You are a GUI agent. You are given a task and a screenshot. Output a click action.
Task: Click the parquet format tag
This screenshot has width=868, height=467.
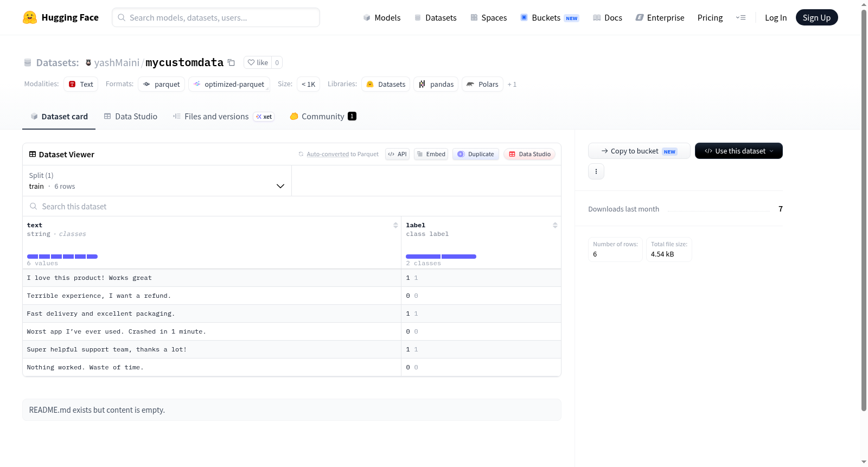click(x=161, y=84)
